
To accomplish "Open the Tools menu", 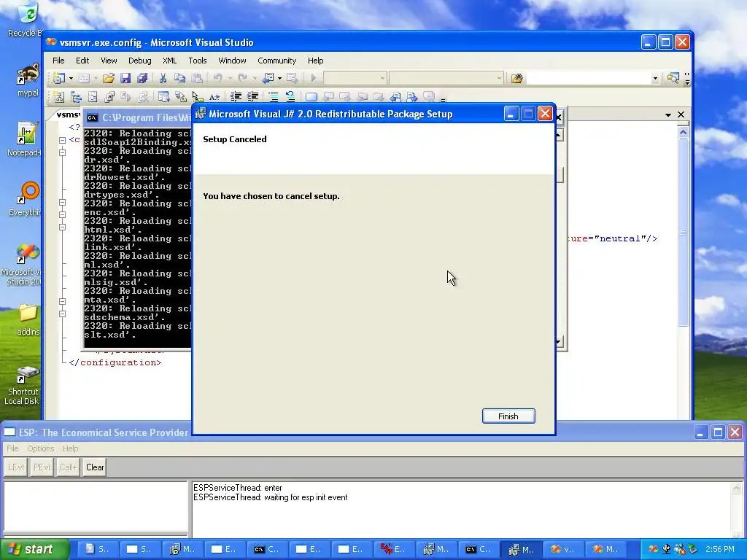I will coord(197,61).
